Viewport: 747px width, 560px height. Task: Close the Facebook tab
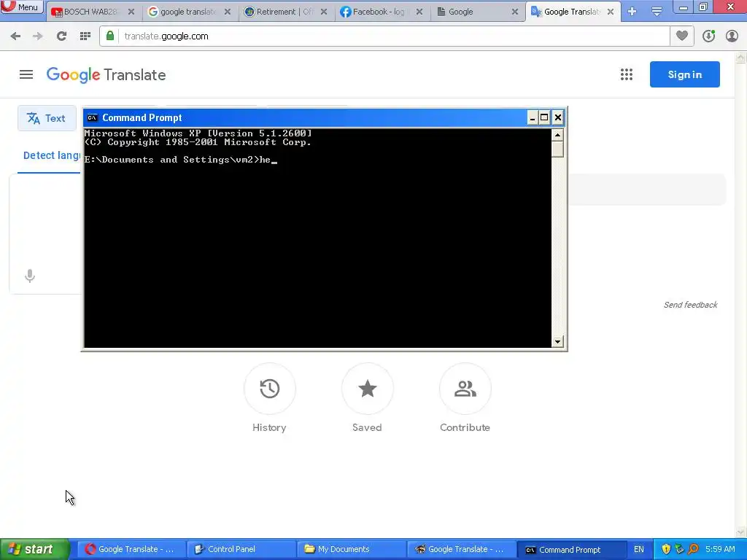click(x=419, y=12)
